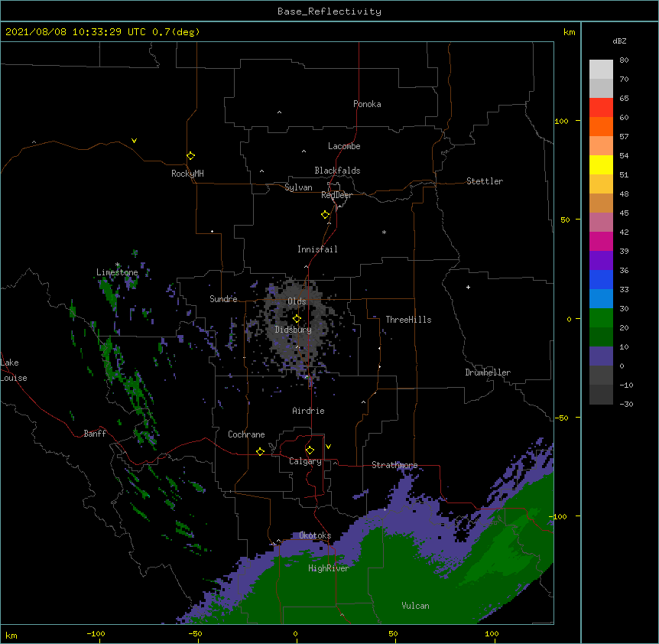Click the Sylvan town label

(x=298, y=187)
